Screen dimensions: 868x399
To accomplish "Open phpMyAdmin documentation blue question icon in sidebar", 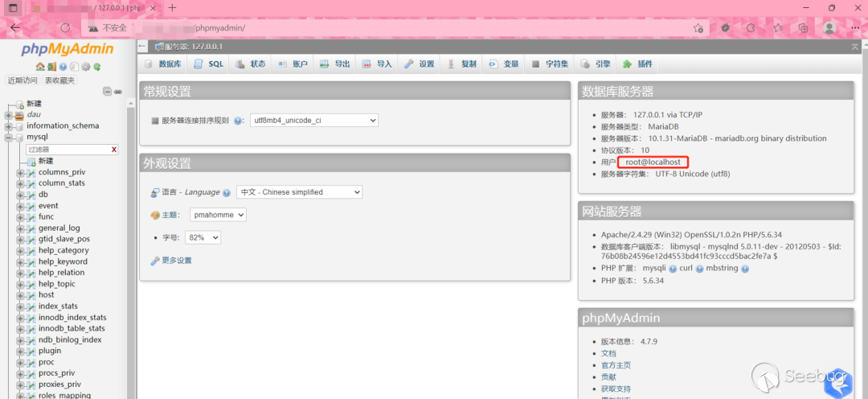I will (x=63, y=67).
